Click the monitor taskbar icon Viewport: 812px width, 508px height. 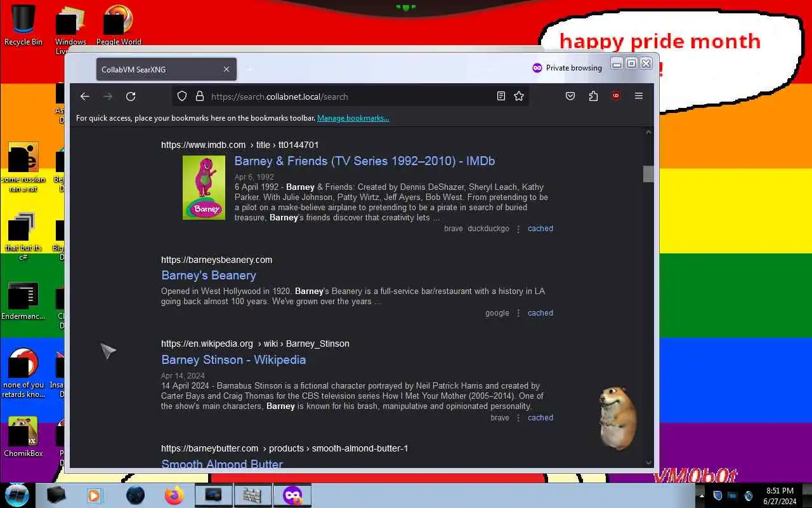(213, 495)
